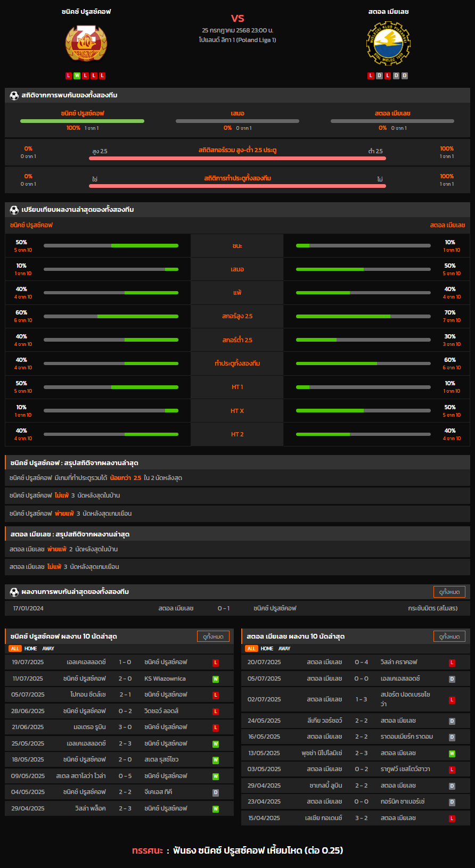The image size is (475, 868).
Task: Click the L result badge for สปอร์ต ปอดเบรซโซว่า match
Action: [x=452, y=700]
